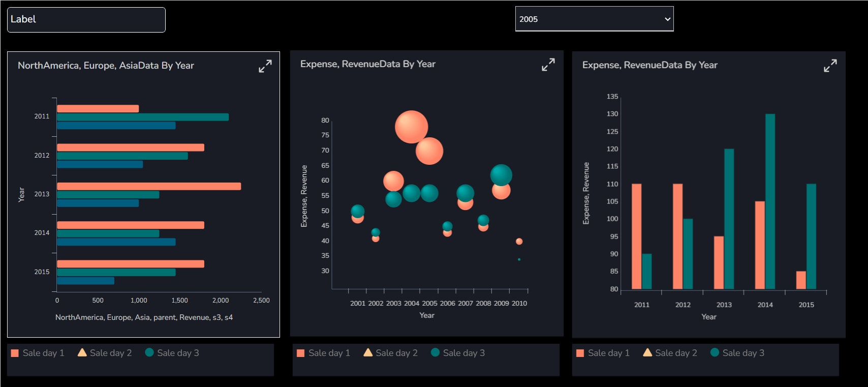Toggle Sale day 2 legend under first chart
868x387 pixels.
click(105, 353)
